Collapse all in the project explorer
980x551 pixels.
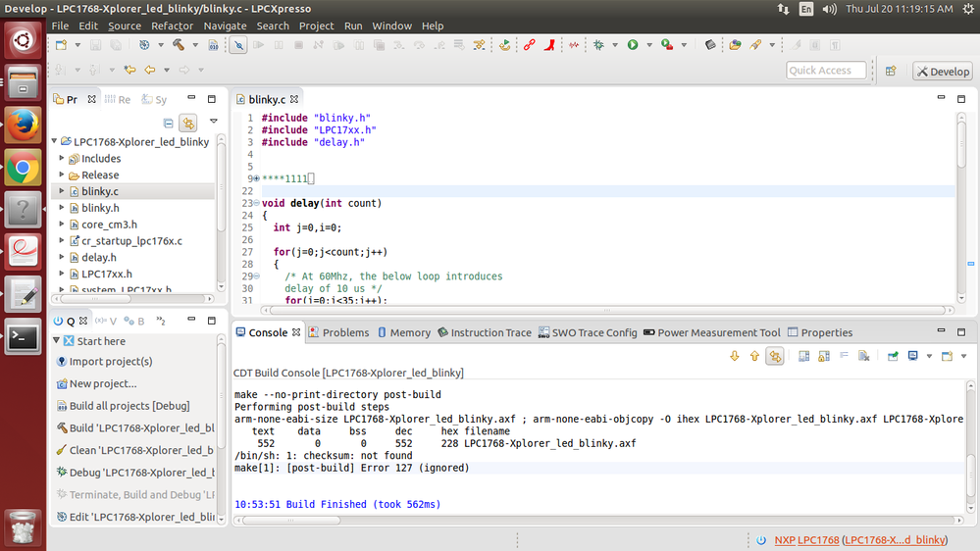[169, 123]
